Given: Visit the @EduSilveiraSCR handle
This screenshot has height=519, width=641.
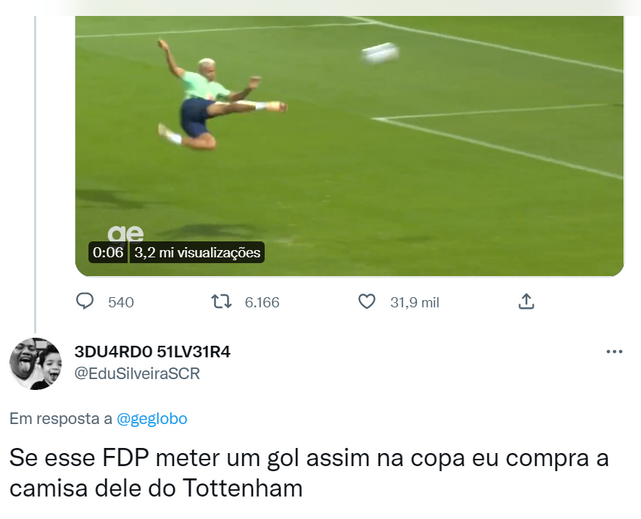Looking at the screenshot, I should point(137,374).
